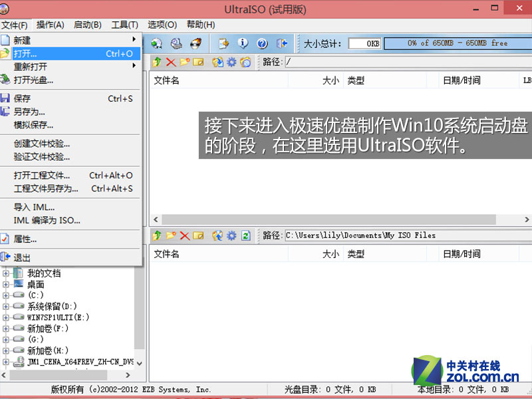Sort local pane by 类型 column header
The width and height of the screenshot is (532, 399).
click(385, 254)
